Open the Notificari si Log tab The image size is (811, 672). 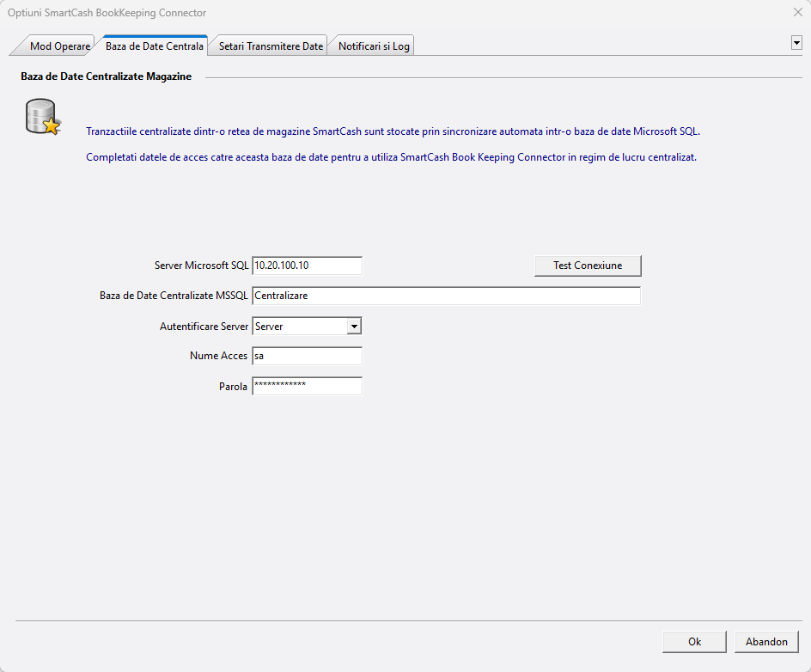(374, 46)
